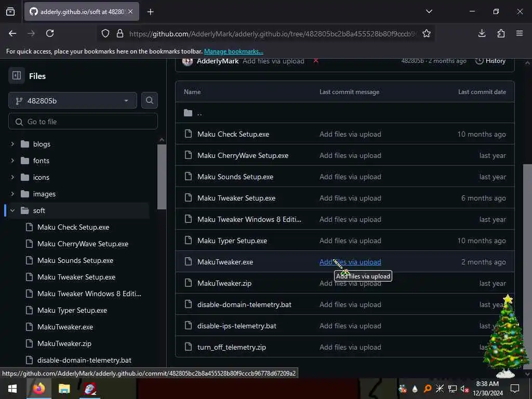This screenshot has width=532, height=399.
Task: Open Windows Start menu
Action: 12,389
